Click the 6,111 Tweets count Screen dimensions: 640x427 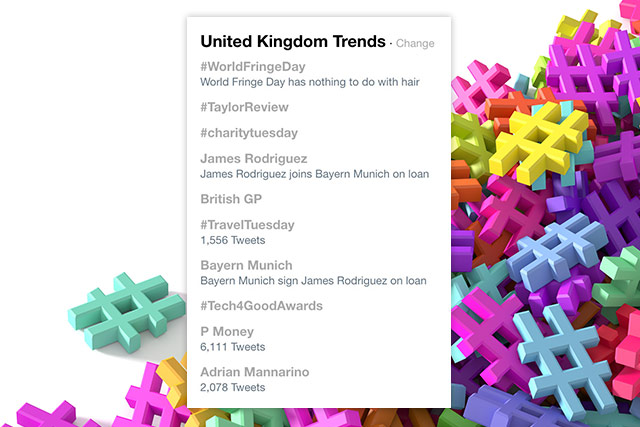pyautogui.click(x=232, y=347)
